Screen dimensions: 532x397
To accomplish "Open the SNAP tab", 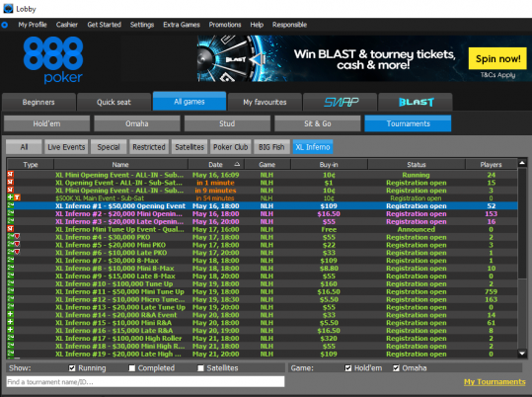I will pyautogui.click(x=341, y=102).
